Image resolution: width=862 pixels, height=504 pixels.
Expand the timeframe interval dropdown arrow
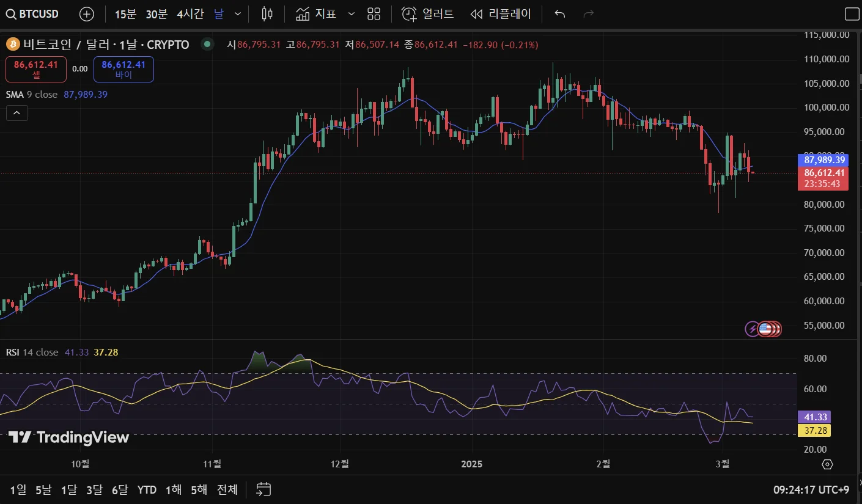tap(238, 13)
